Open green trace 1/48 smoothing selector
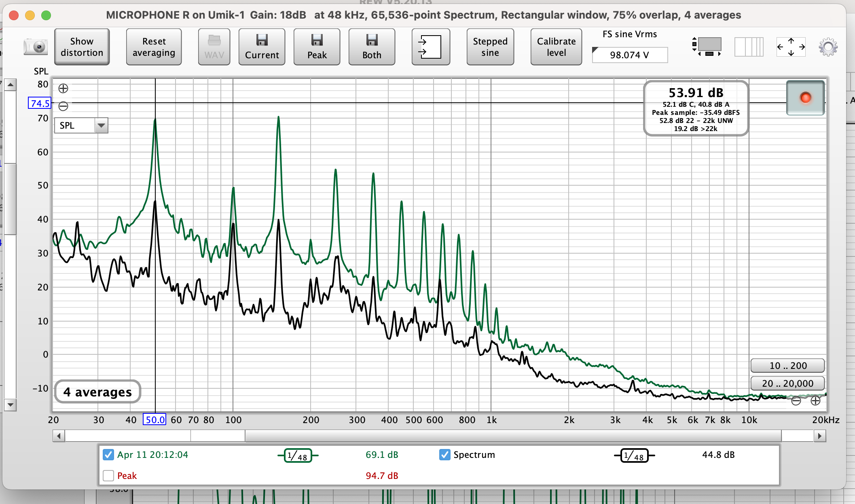Screen dimensions: 855x504 (x=298, y=456)
